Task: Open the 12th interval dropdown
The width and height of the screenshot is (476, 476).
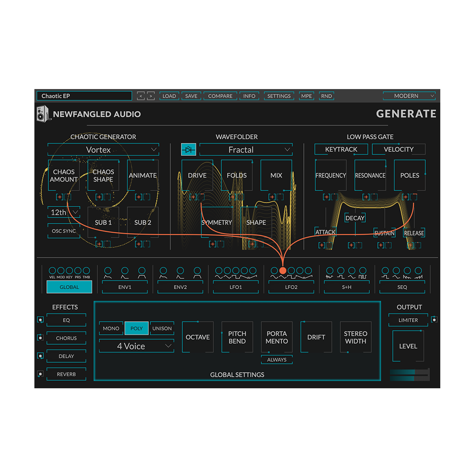Action: [64, 212]
